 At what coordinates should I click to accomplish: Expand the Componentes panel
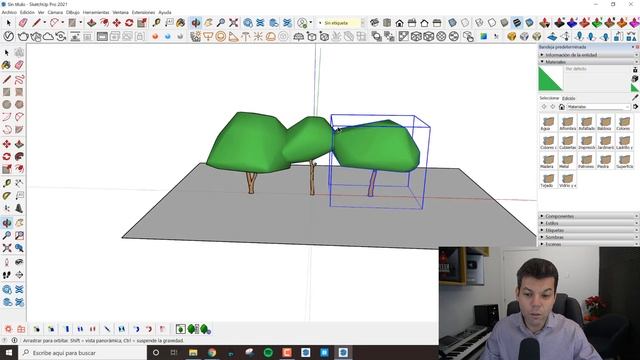point(588,216)
